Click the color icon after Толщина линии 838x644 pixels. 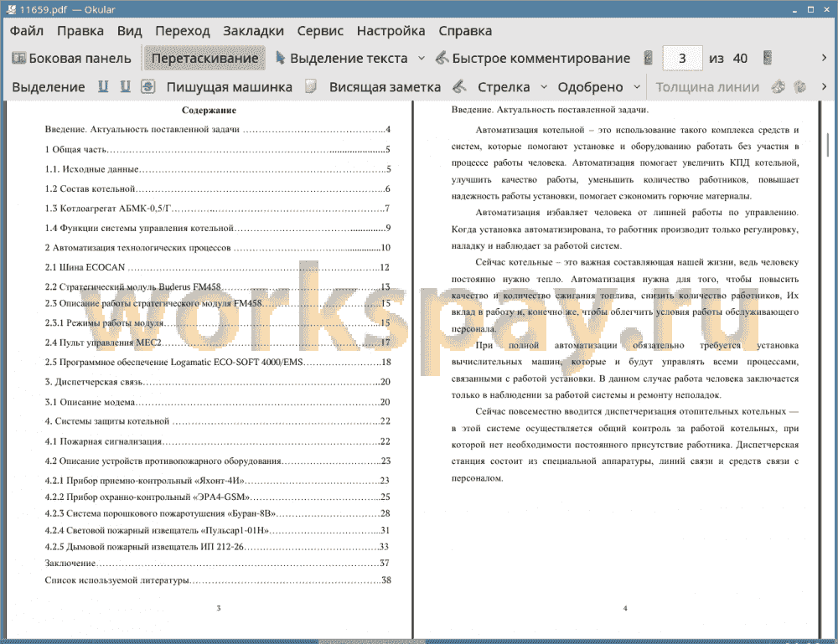(779, 86)
